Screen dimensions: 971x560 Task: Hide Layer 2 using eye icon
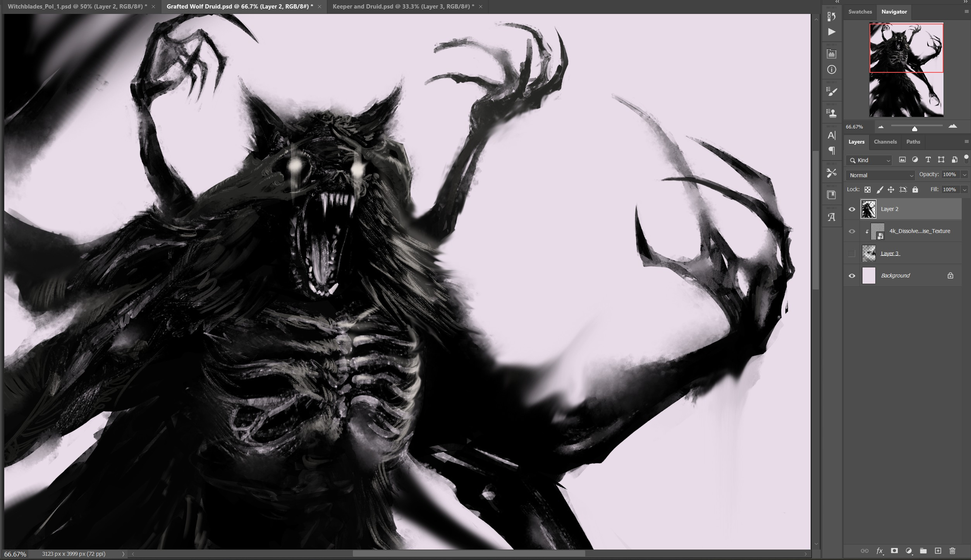click(852, 209)
